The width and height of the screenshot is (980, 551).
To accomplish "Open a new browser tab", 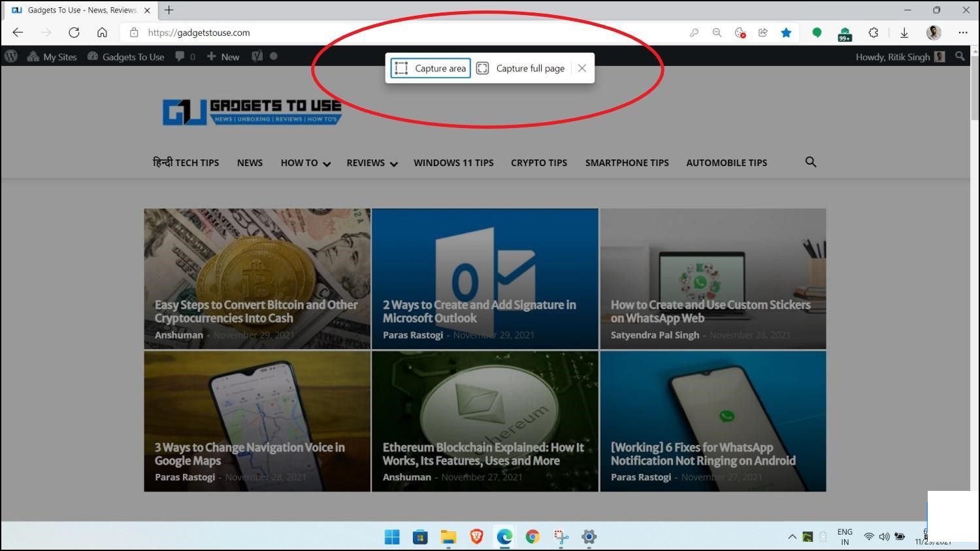I will 169,10.
